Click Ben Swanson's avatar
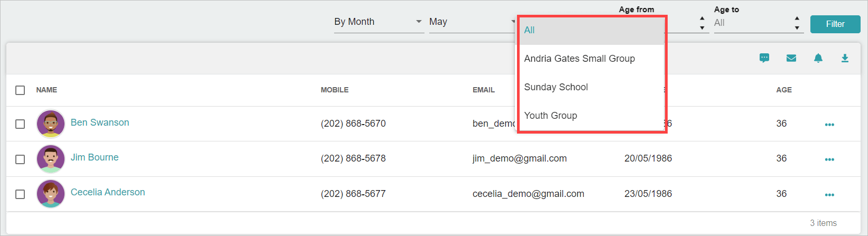 tap(51, 124)
